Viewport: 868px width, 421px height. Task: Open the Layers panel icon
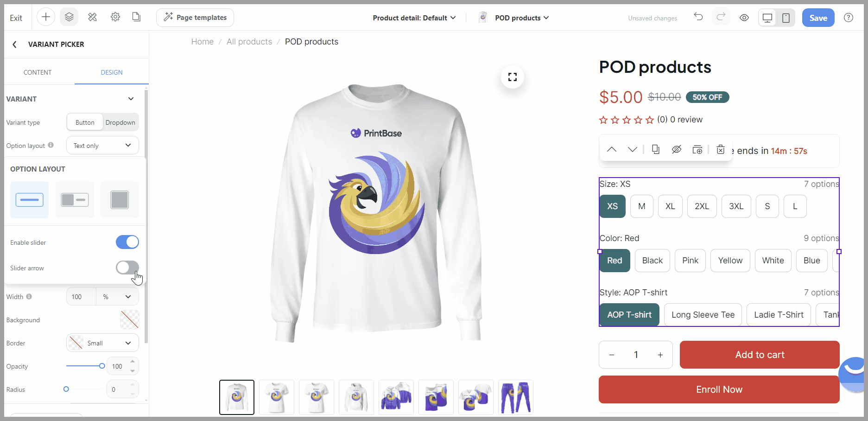pos(69,17)
